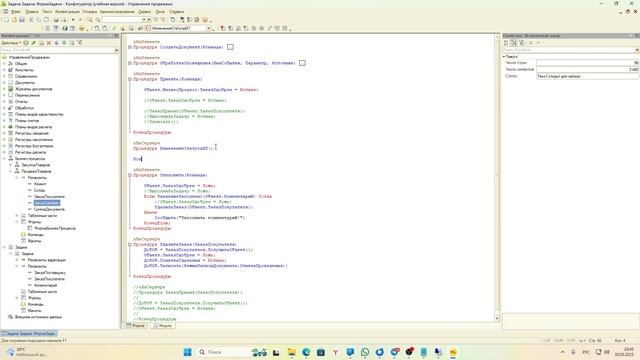Collapse the ПродажаТоваров tree node
This screenshot has width=640, height=360.
pyautogui.click(x=11, y=171)
